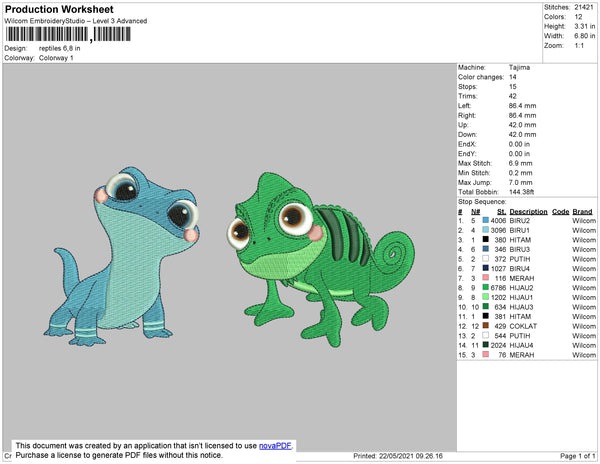
Task: Click the 'Page 1 of 1' footer text
Action: [577, 456]
